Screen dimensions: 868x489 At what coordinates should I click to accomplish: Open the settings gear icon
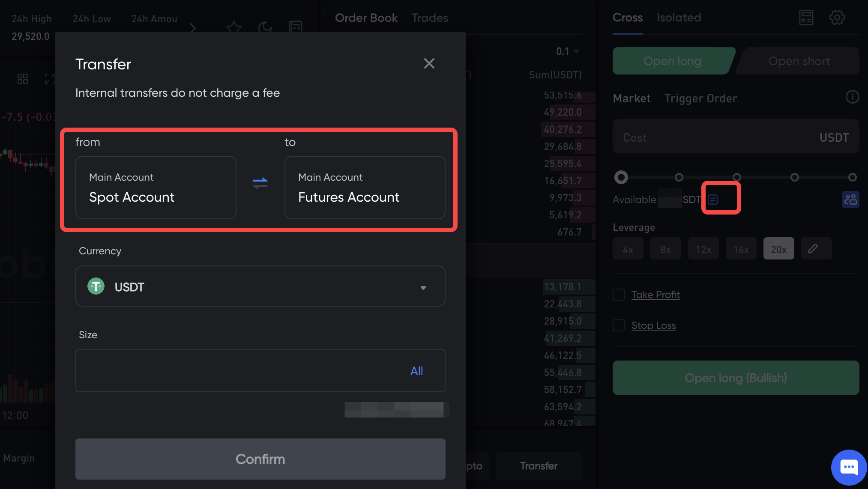tap(837, 18)
